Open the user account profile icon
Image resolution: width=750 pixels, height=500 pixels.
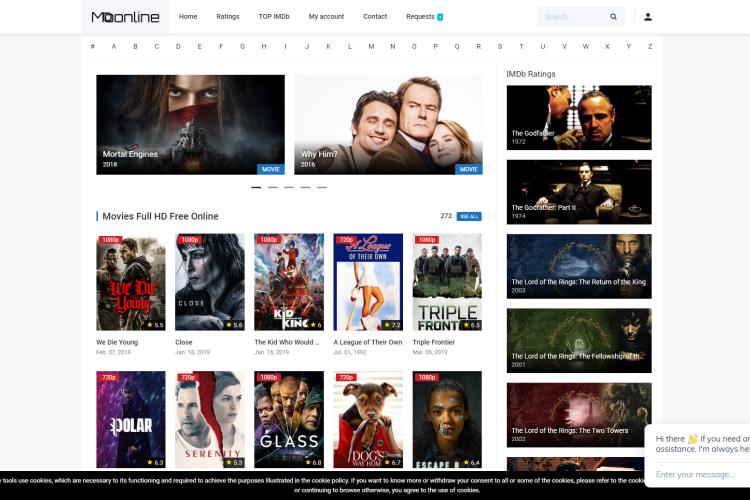point(648,17)
